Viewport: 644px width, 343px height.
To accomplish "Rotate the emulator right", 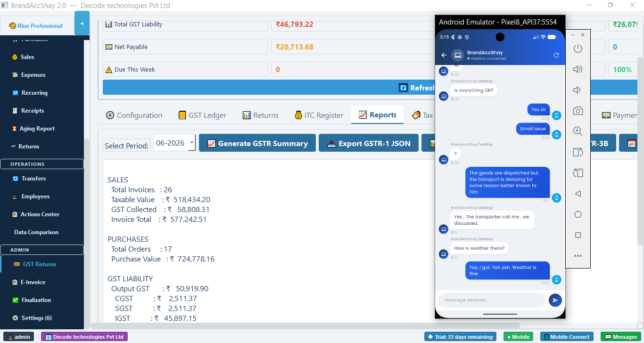I will coord(578,173).
